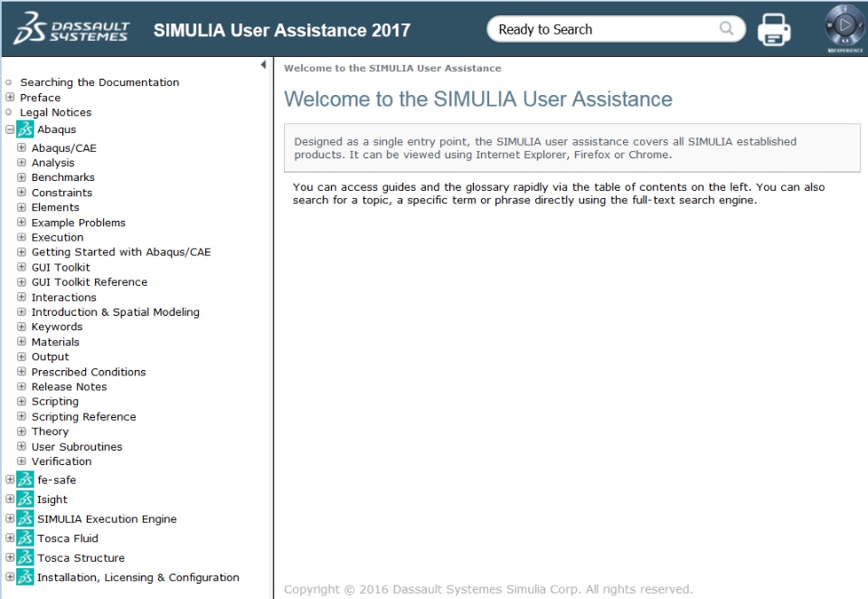868x599 pixels.
Task: Open the SIMULIA Execution Engine entry
Action: (x=107, y=518)
